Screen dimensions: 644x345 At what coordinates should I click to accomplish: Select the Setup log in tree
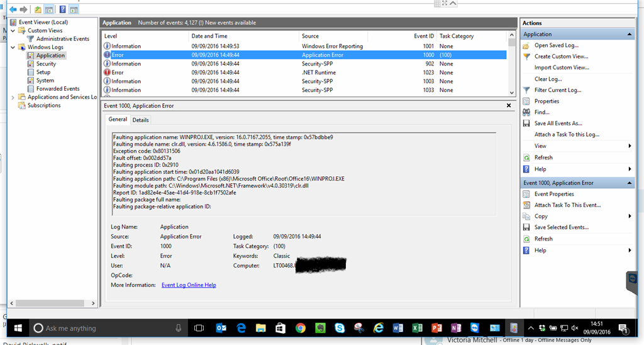coord(43,72)
